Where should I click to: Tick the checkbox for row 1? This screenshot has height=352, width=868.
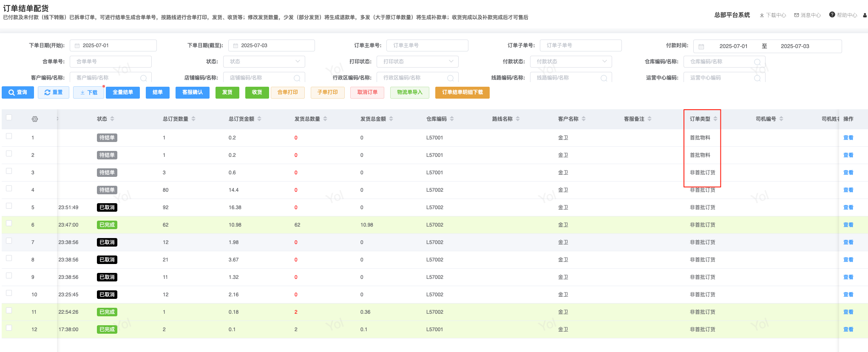[9, 136]
